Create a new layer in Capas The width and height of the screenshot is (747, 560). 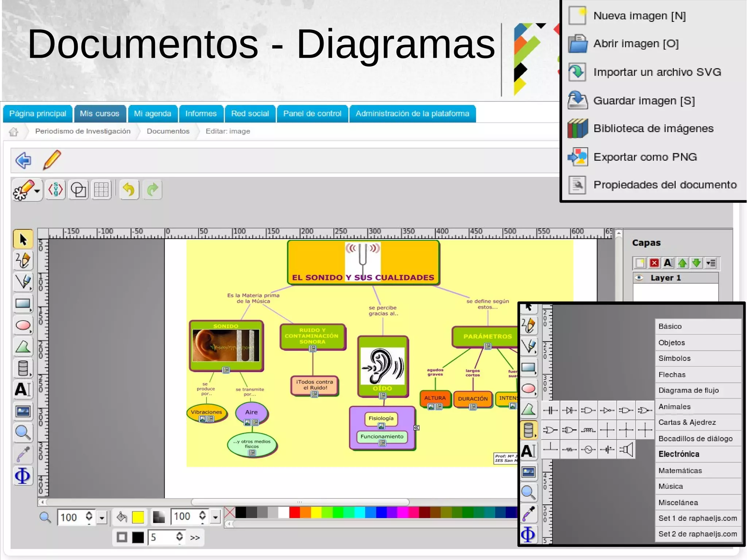point(640,263)
